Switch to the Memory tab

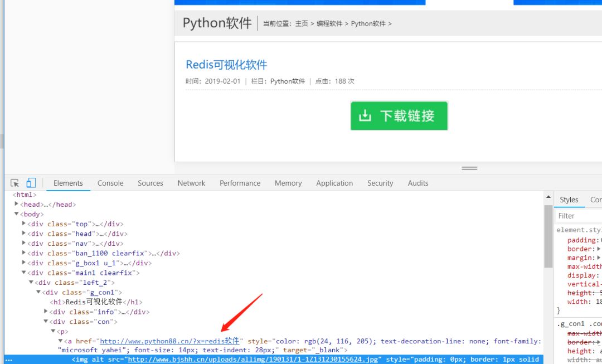coord(288,183)
